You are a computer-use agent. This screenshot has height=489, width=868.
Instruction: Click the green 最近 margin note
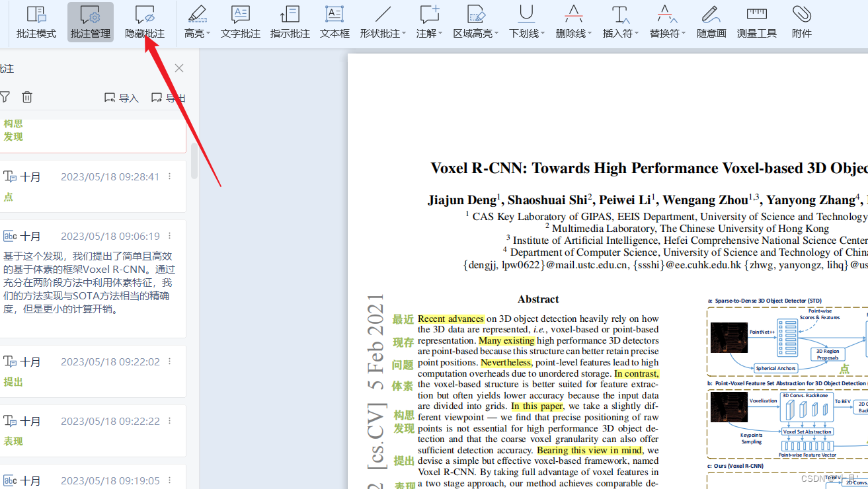(403, 320)
